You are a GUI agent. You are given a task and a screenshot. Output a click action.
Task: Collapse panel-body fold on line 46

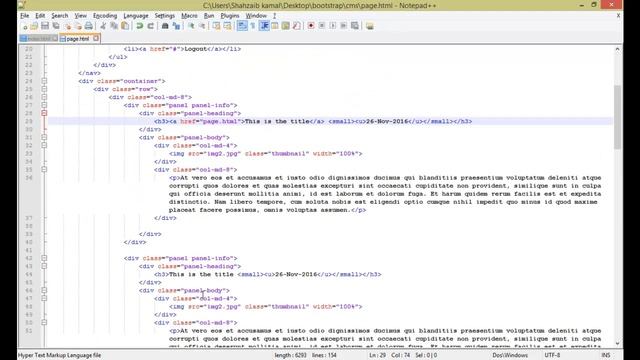tap(44, 290)
